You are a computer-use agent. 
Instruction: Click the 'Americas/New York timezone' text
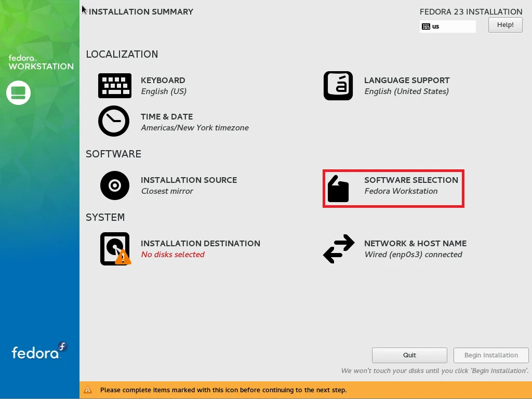tap(195, 128)
